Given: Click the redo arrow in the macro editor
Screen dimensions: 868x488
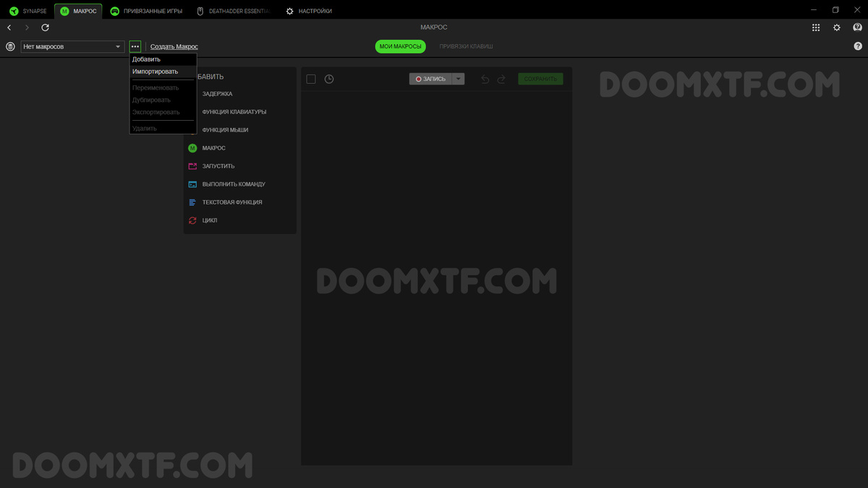Looking at the screenshot, I should pos(501,78).
